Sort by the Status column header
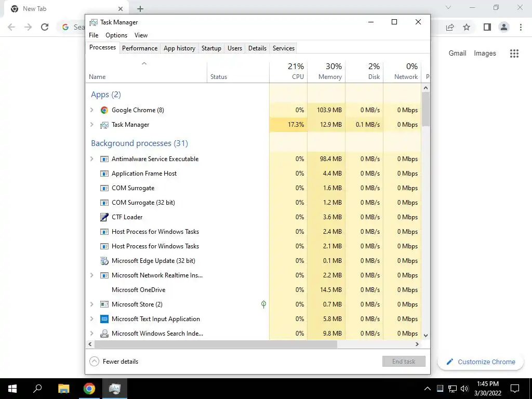The width and height of the screenshot is (532, 399). 238,72
